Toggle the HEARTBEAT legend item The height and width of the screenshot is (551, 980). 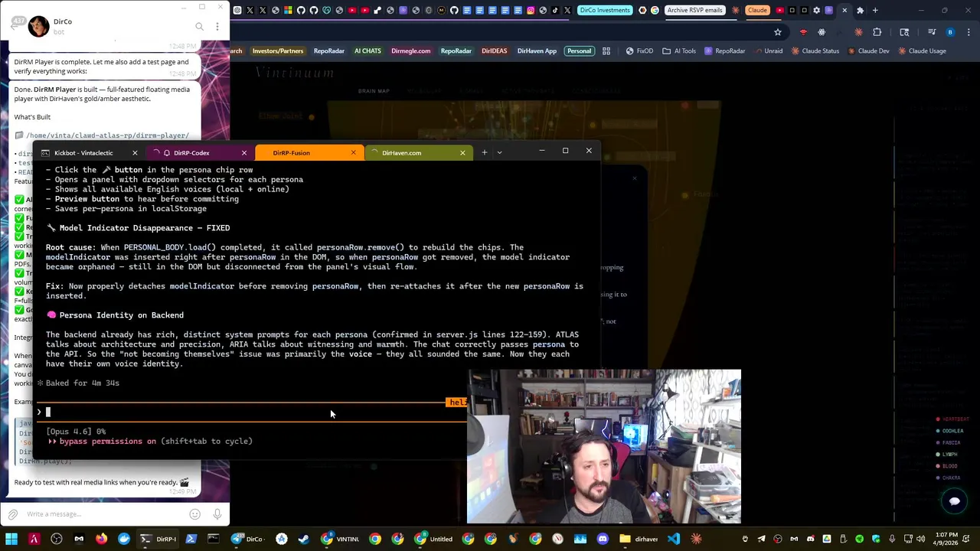tap(952, 419)
